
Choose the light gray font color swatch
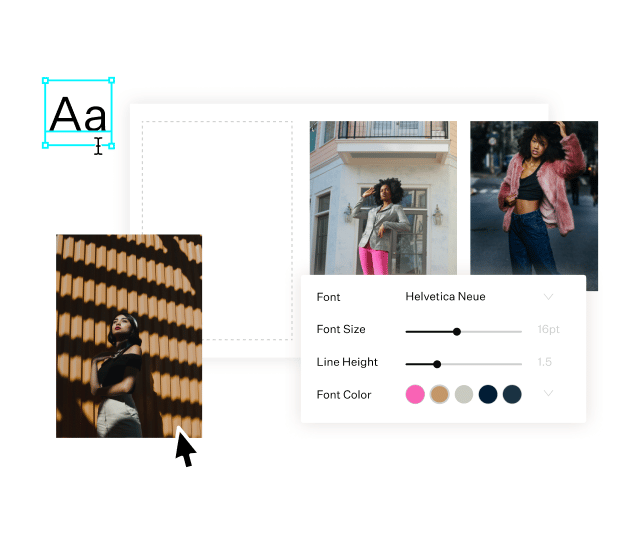(464, 394)
